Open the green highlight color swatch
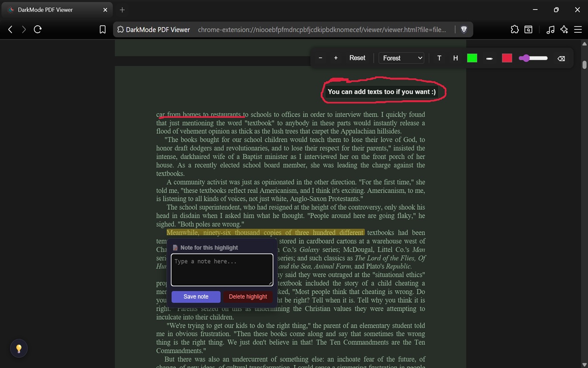588x368 pixels. click(x=472, y=58)
